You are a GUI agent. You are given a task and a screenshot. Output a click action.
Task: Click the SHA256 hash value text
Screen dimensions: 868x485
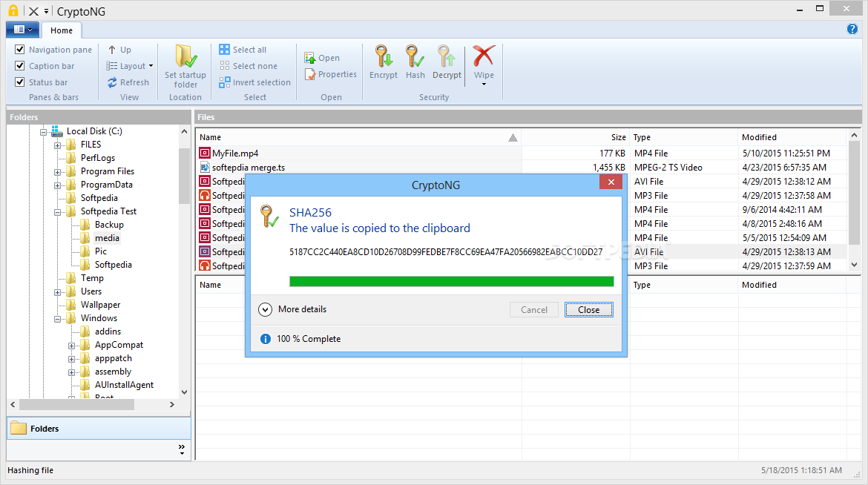446,252
